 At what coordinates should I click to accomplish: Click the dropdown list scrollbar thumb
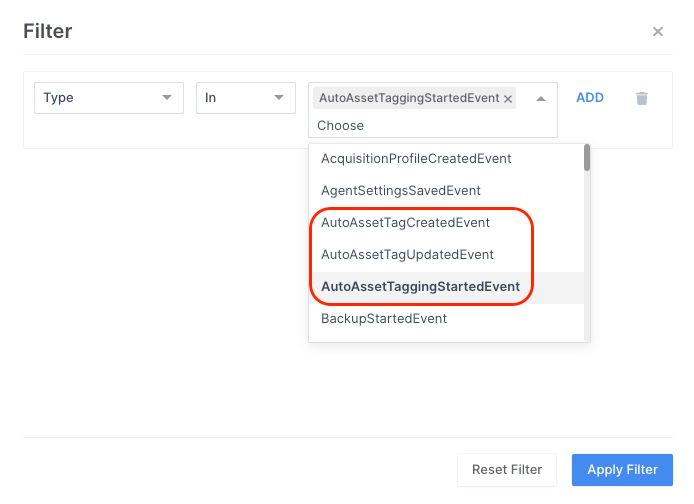[587, 158]
